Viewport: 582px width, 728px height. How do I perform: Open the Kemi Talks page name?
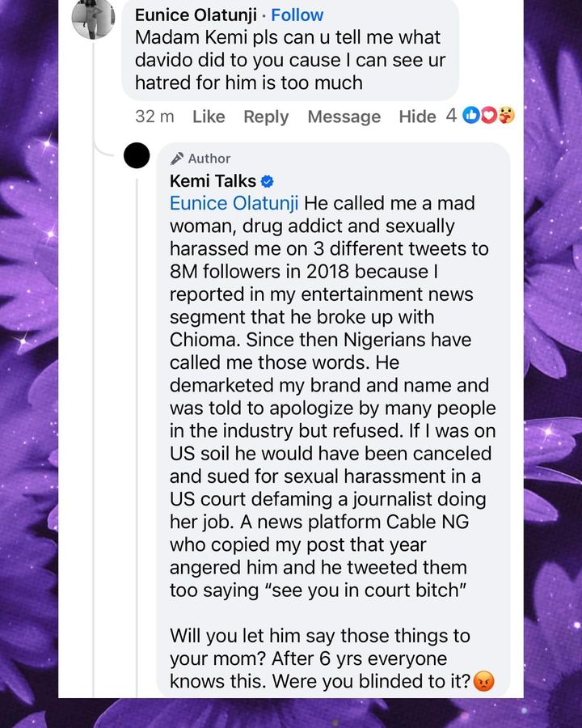213,181
